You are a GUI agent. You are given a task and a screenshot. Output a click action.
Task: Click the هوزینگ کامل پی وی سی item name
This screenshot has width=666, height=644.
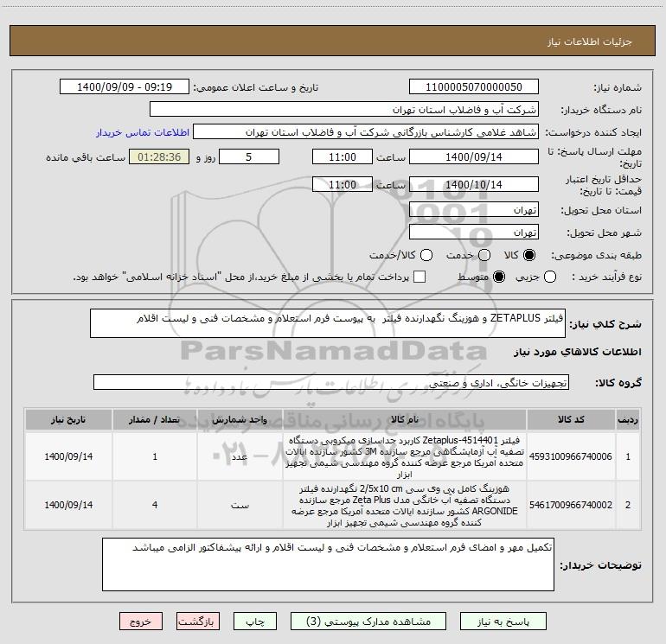click(405, 505)
